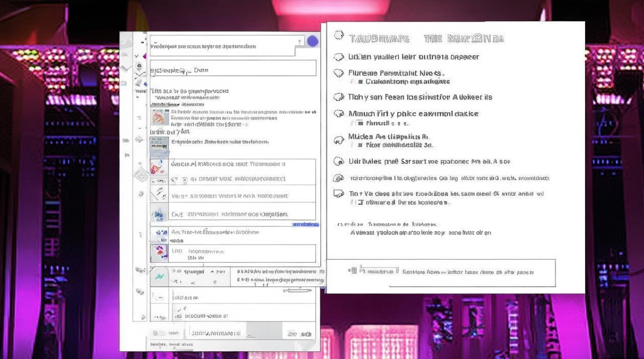Screen dimensions: 644x359
Task: Click the second text input field at the top
Action: click(x=233, y=68)
